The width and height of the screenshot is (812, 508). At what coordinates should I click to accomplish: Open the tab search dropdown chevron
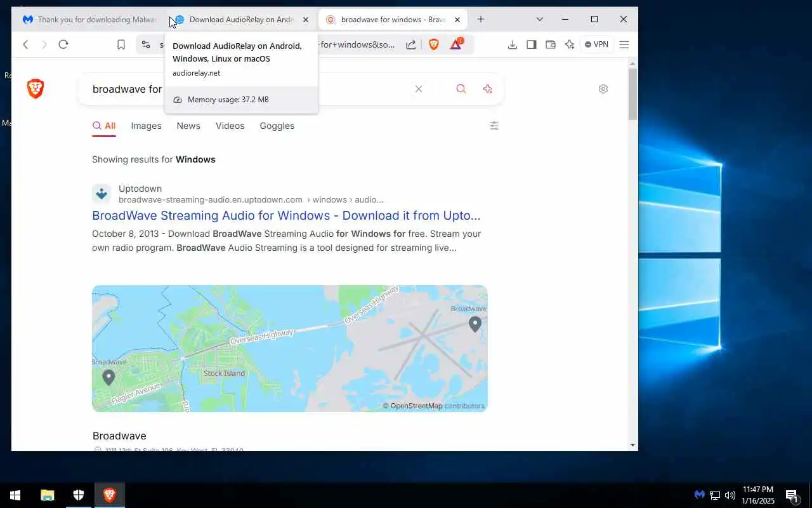point(540,20)
